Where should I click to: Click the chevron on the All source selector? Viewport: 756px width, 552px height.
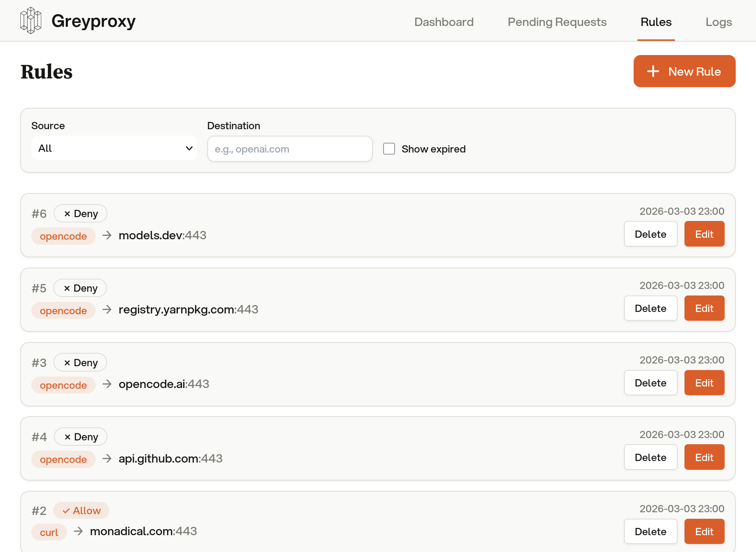(x=189, y=148)
